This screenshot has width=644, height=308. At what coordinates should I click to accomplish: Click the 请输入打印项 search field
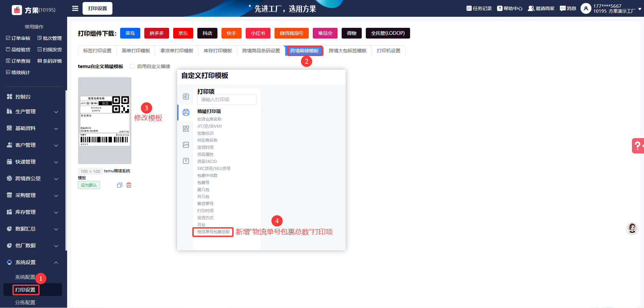pos(227,100)
